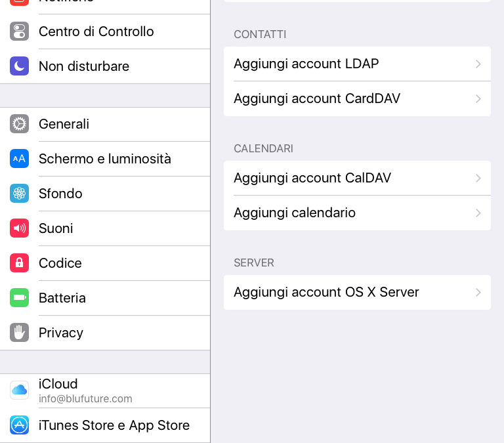
Task: Tap the App Store icon
Action: [x=19, y=425]
